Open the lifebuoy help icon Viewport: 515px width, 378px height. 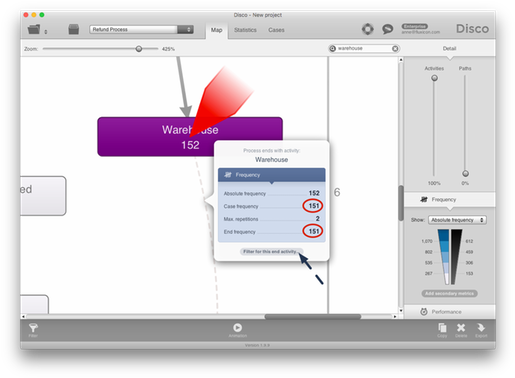click(x=368, y=29)
